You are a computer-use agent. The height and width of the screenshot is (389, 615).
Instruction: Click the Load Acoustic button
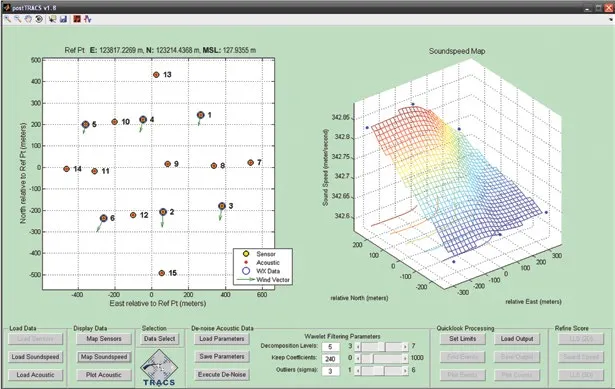click(x=35, y=375)
